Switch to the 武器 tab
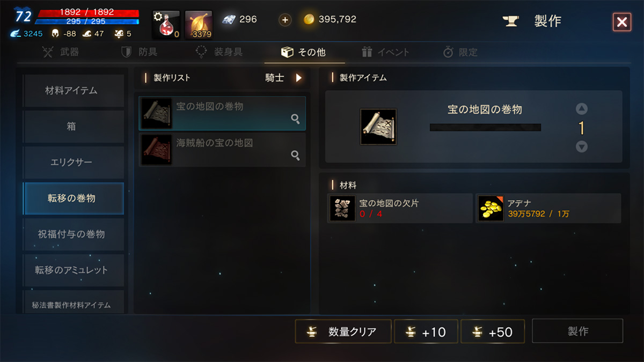The image size is (644, 362). (x=61, y=52)
